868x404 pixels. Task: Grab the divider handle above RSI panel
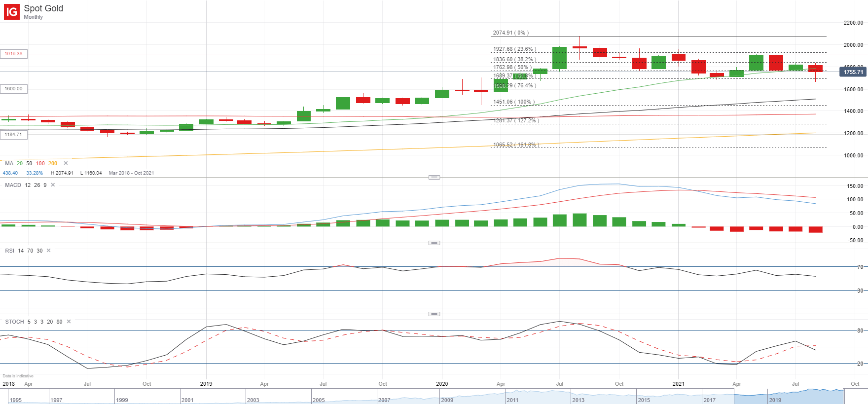pos(434,243)
